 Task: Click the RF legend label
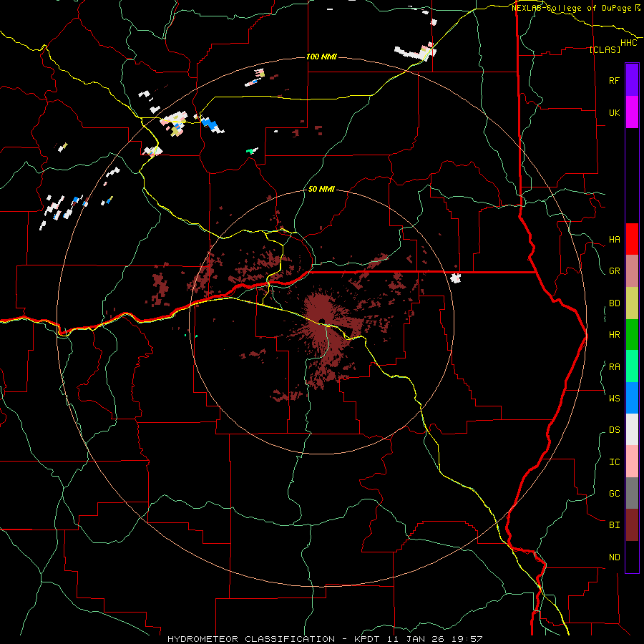(x=614, y=80)
